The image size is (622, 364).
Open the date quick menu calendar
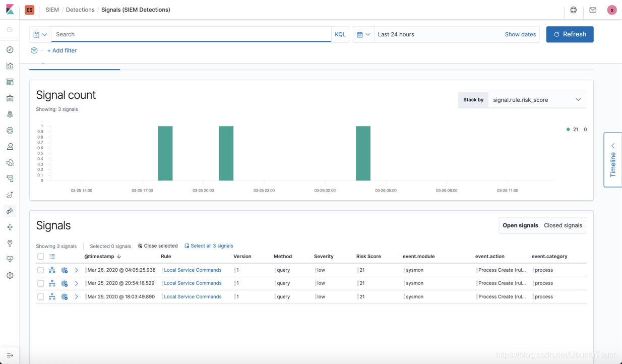pyautogui.click(x=363, y=34)
